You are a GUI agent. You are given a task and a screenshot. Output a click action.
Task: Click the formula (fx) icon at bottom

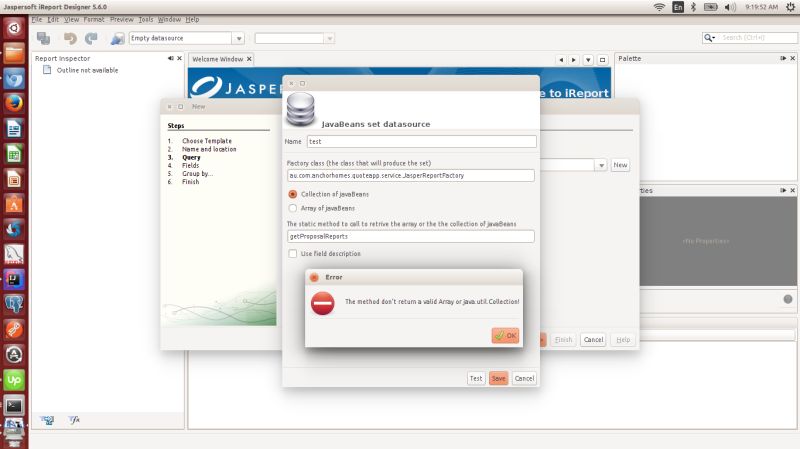pos(74,420)
